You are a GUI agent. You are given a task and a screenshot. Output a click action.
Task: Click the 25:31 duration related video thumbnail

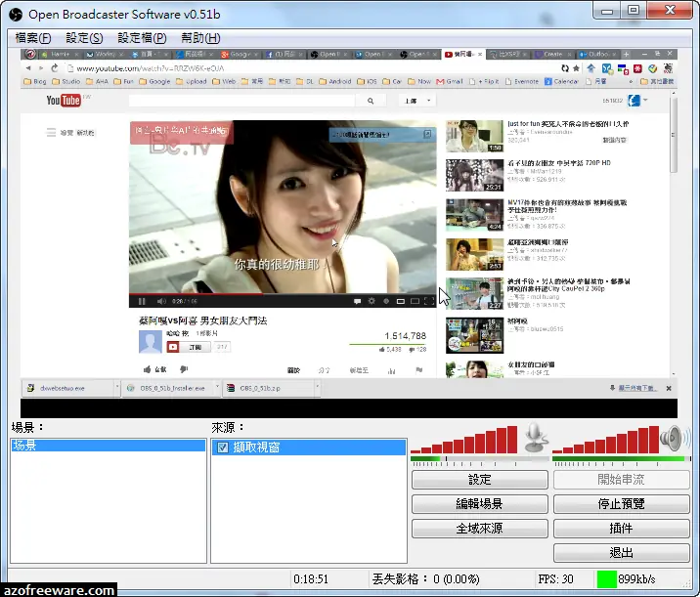tap(474, 175)
